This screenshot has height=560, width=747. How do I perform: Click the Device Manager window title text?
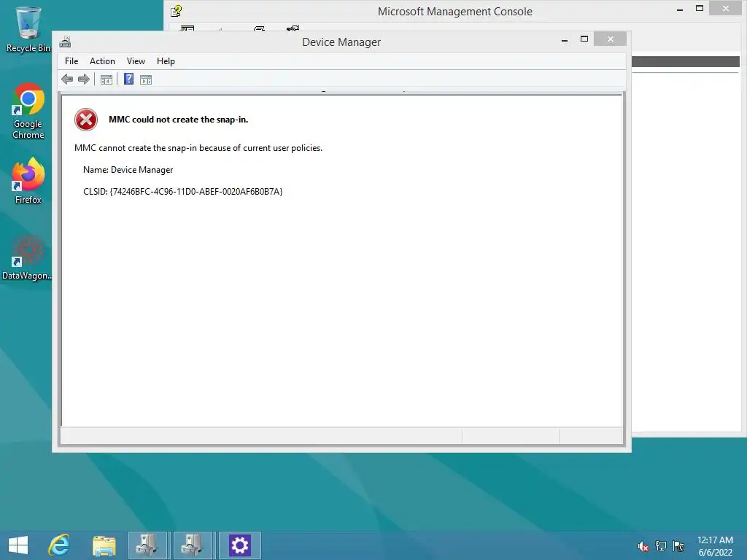coord(341,42)
